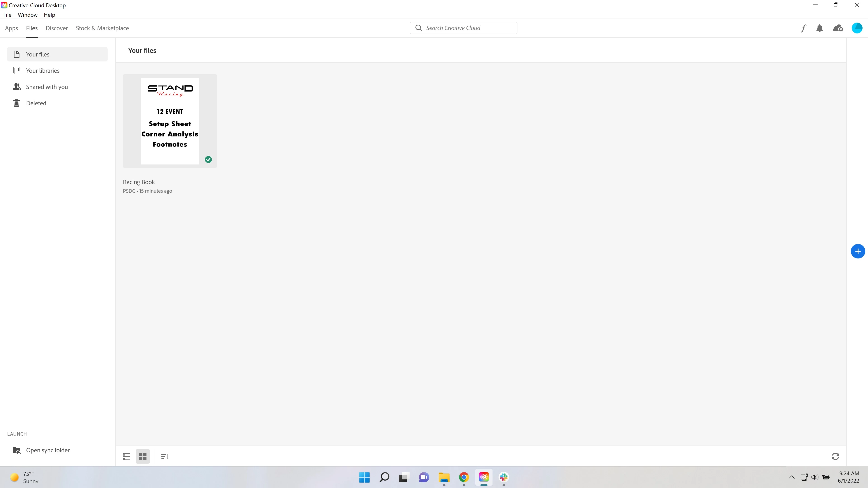Click the synced green checkmark badge
868x488 pixels.
tap(208, 160)
